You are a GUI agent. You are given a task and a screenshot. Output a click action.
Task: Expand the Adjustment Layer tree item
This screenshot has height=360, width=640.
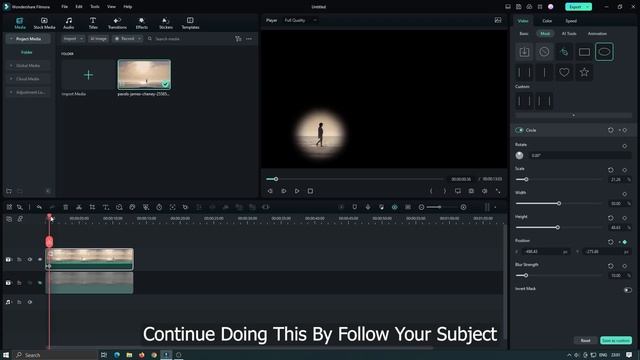point(11,92)
